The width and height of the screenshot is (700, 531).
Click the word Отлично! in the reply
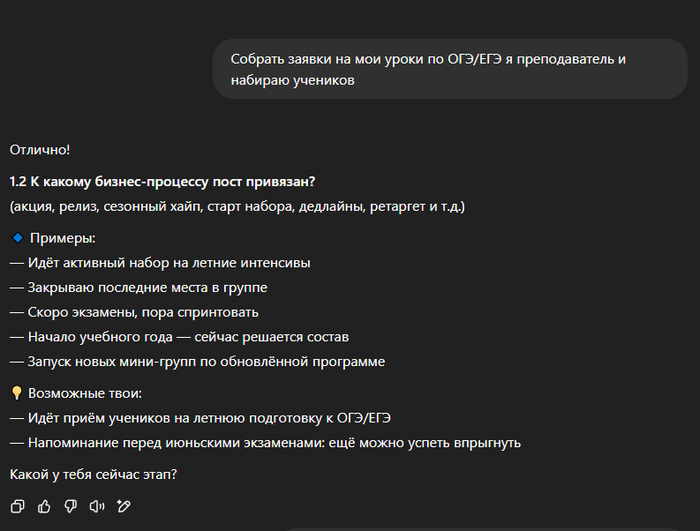(40, 150)
